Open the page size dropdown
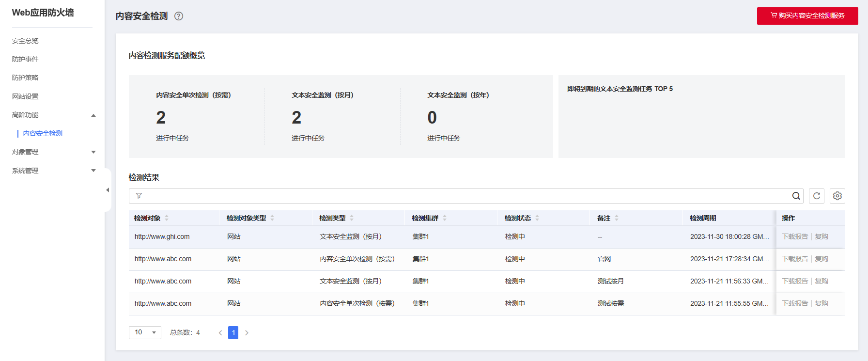The image size is (868, 361). 145,332
